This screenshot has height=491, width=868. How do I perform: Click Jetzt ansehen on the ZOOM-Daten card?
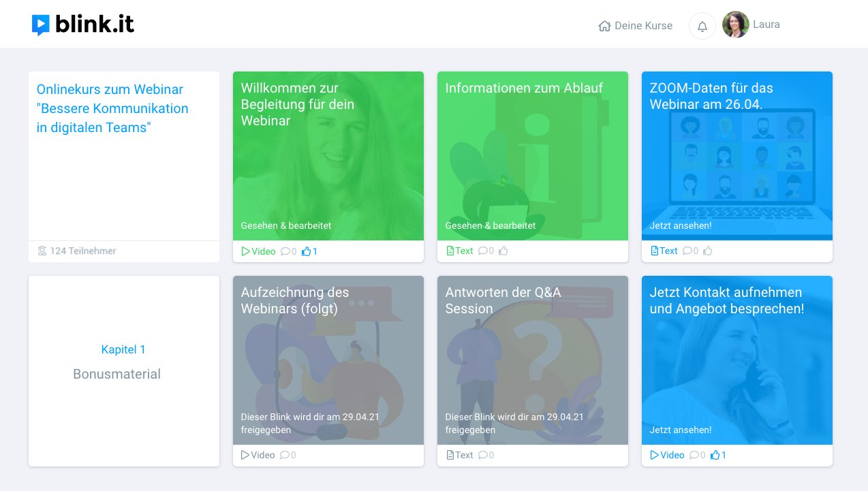pos(681,225)
